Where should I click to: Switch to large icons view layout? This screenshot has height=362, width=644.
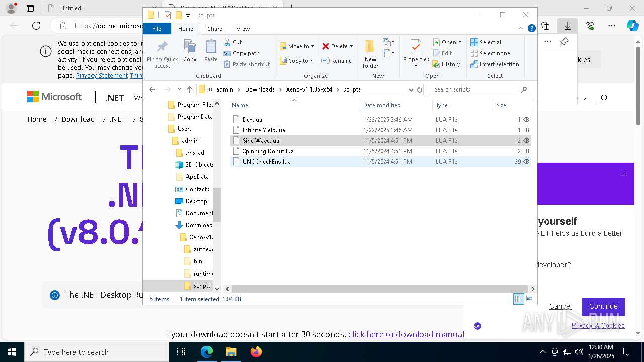tap(529, 299)
